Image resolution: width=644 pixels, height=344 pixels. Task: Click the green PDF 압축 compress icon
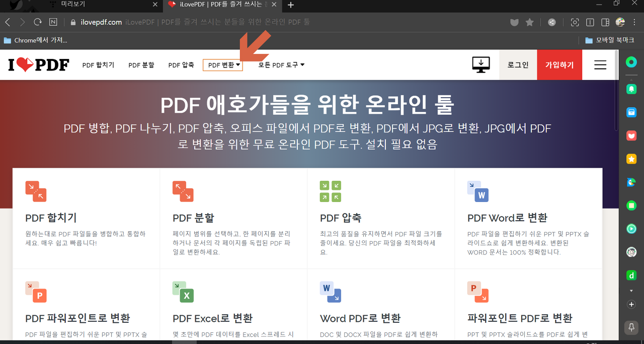[331, 191]
